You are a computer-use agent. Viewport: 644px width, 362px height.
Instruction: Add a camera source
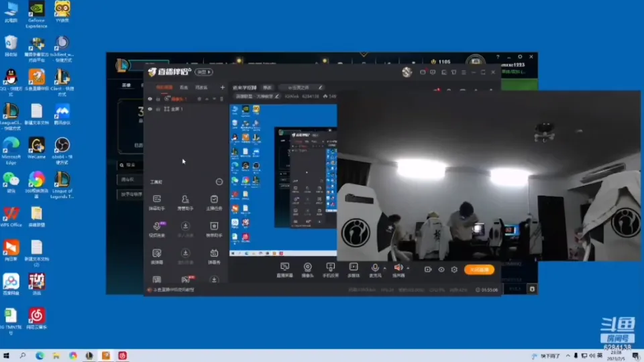click(307, 267)
